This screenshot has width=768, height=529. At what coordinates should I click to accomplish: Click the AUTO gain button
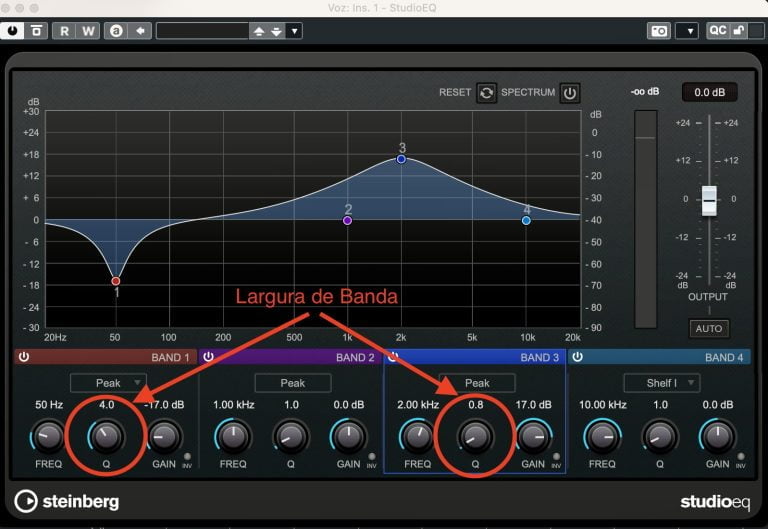click(x=709, y=328)
